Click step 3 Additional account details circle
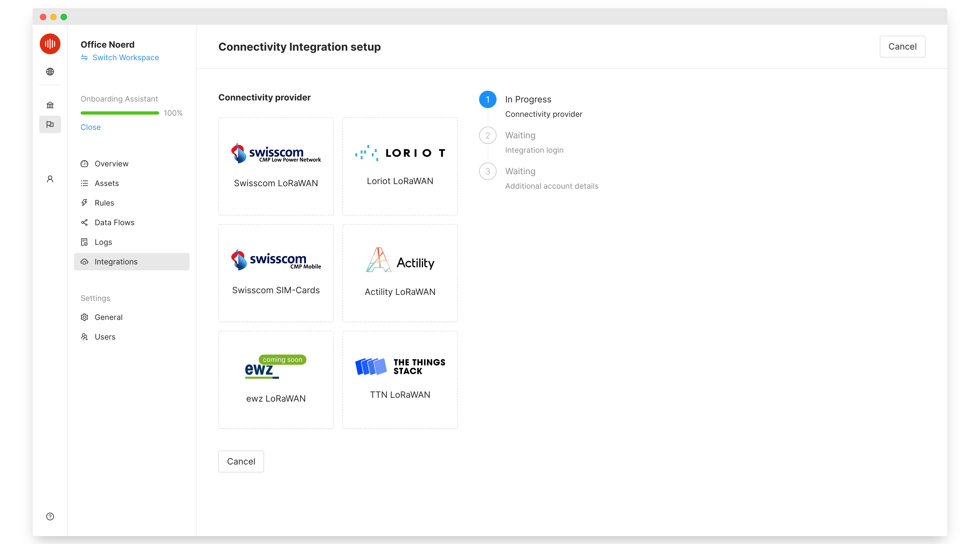The width and height of the screenshot is (980, 544). tap(488, 171)
